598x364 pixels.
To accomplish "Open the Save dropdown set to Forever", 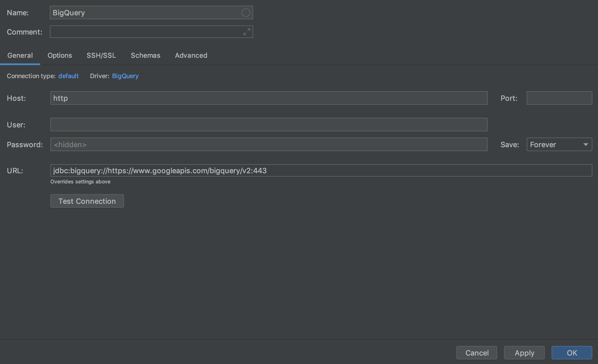I will [x=559, y=144].
